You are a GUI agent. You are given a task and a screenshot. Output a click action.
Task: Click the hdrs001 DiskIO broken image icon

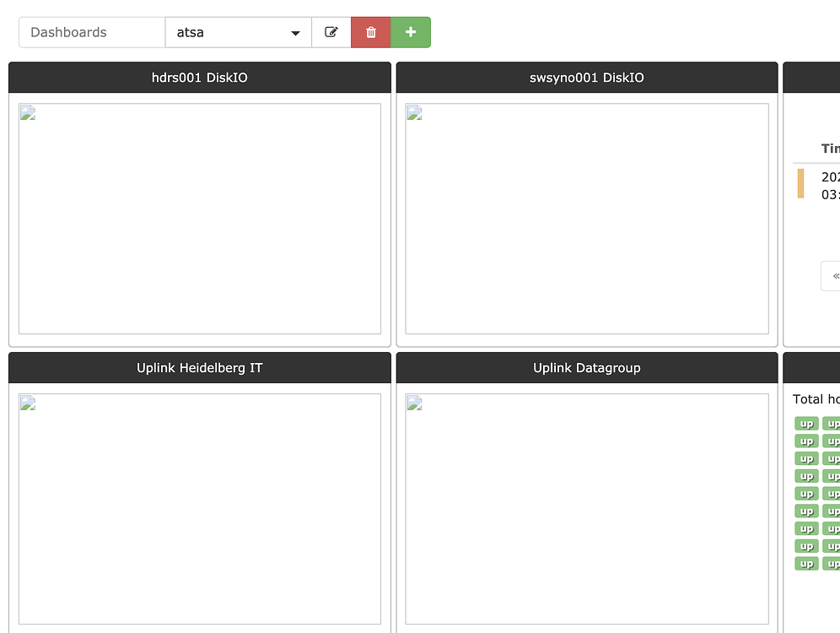pyautogui.click(x=28, y=112)
